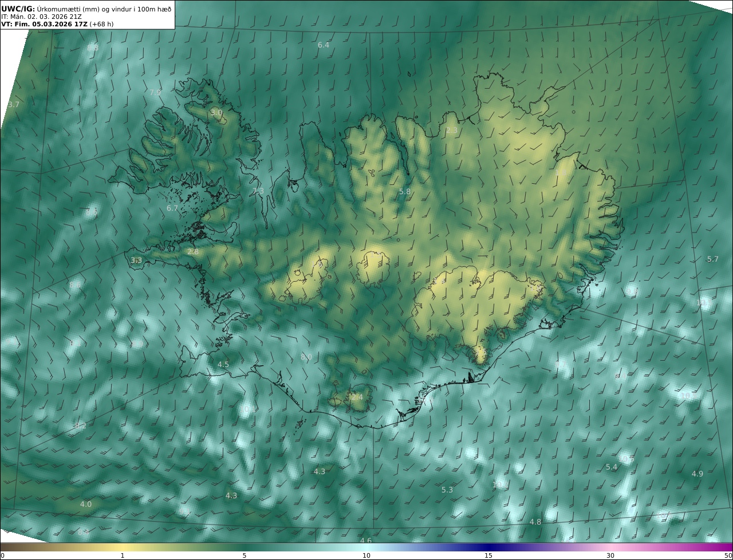
Task: Click the colorbar tick label 1
Action: click(123, 556)
